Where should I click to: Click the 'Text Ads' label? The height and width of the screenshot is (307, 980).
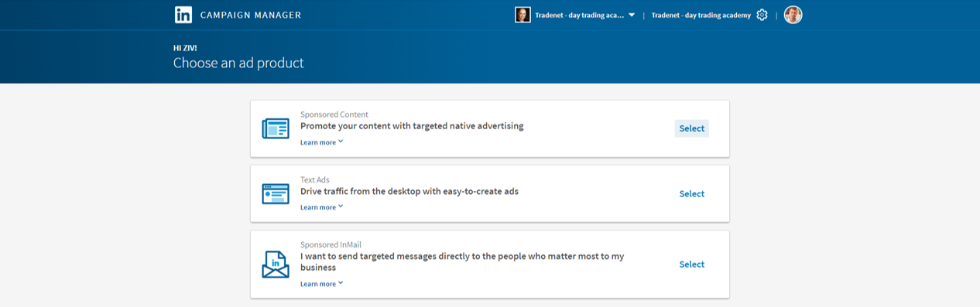(x=315, y=179)
